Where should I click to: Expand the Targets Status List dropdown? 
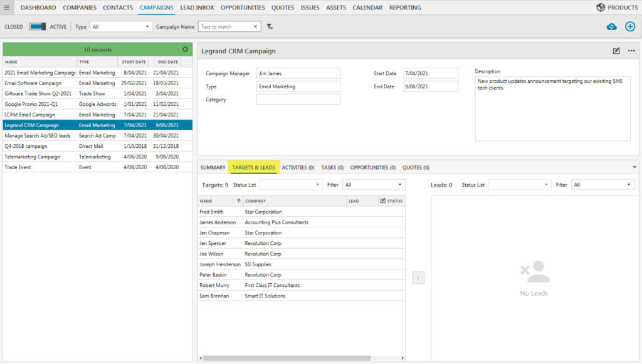tap(291, 185)
